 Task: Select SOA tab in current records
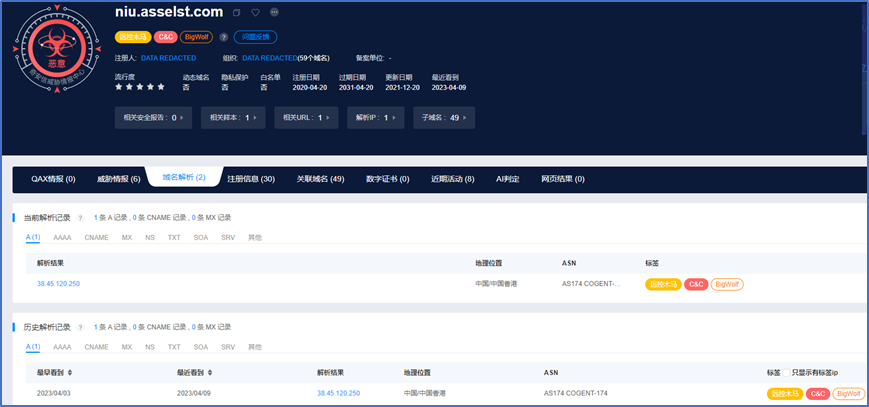coord(201,237)
